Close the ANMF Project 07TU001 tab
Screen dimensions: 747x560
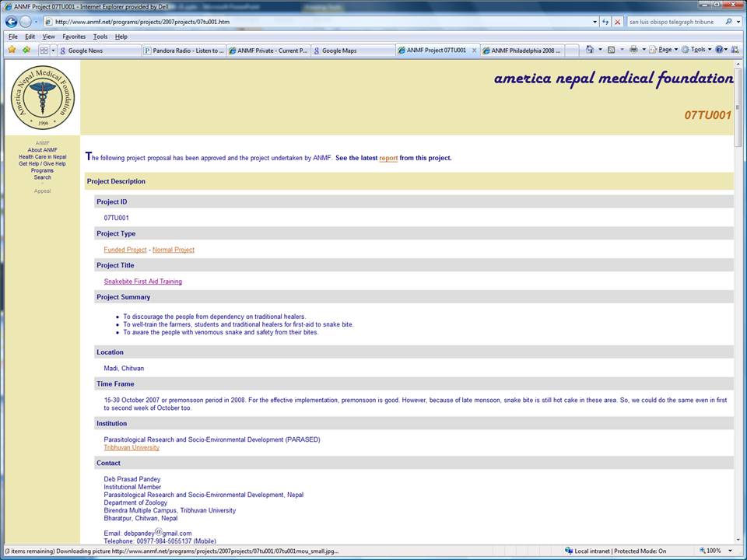[475, 51]
